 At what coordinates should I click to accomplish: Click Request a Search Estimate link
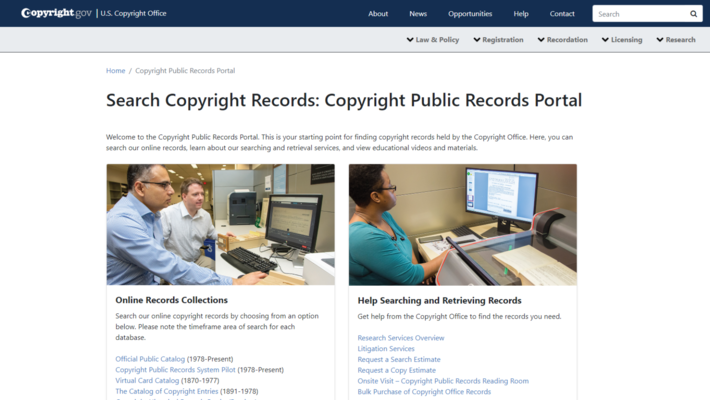(399, 359)
